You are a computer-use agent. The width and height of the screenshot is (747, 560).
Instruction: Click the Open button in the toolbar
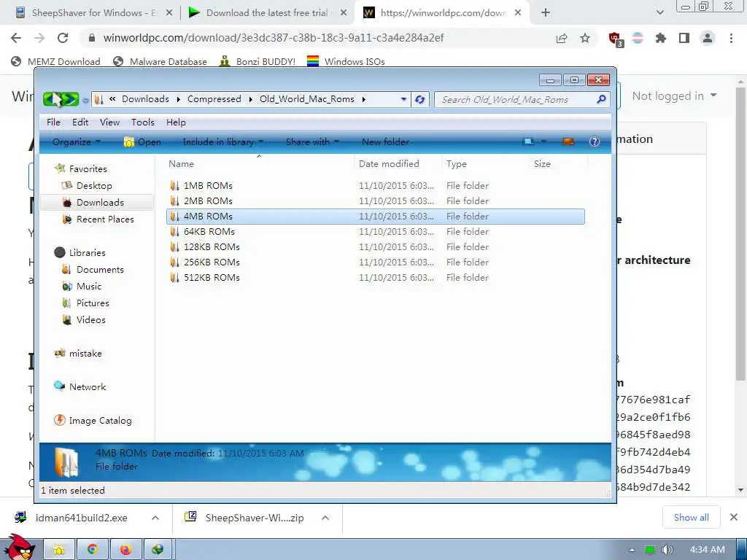point(142,142)
